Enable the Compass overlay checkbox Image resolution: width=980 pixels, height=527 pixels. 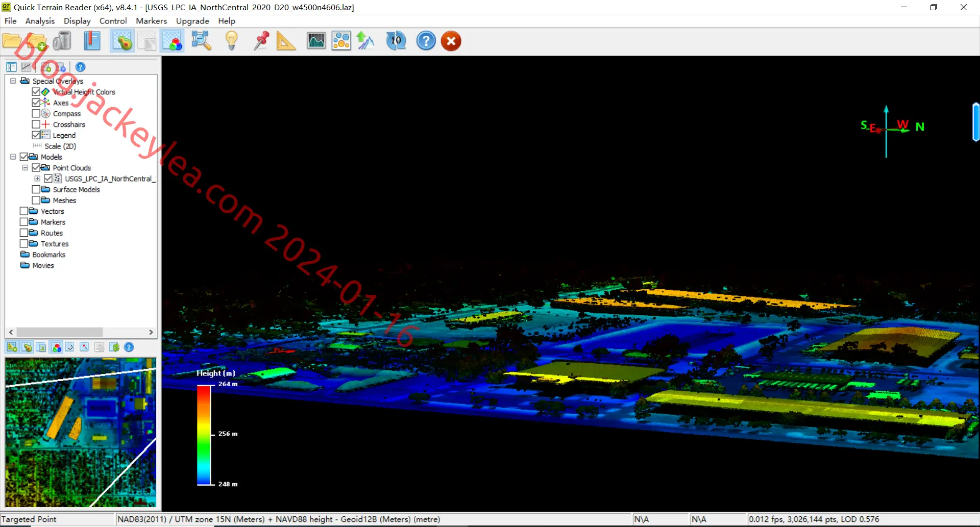[36, 114]
